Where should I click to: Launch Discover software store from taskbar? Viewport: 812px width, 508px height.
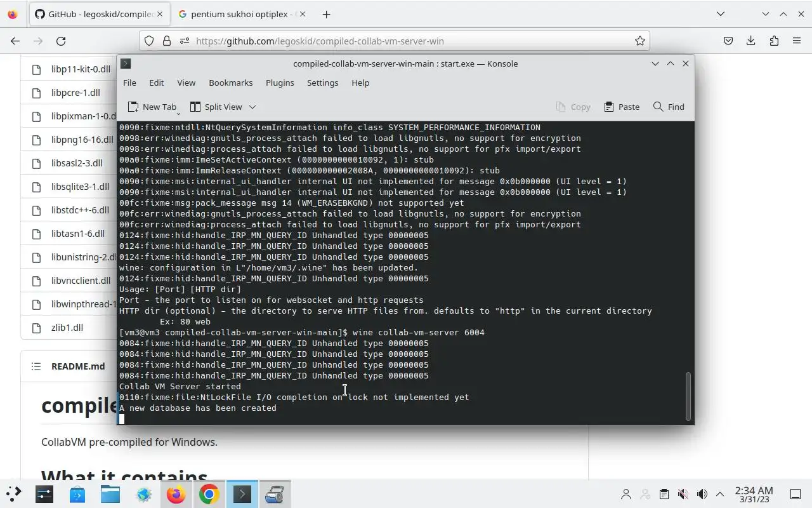77,494
